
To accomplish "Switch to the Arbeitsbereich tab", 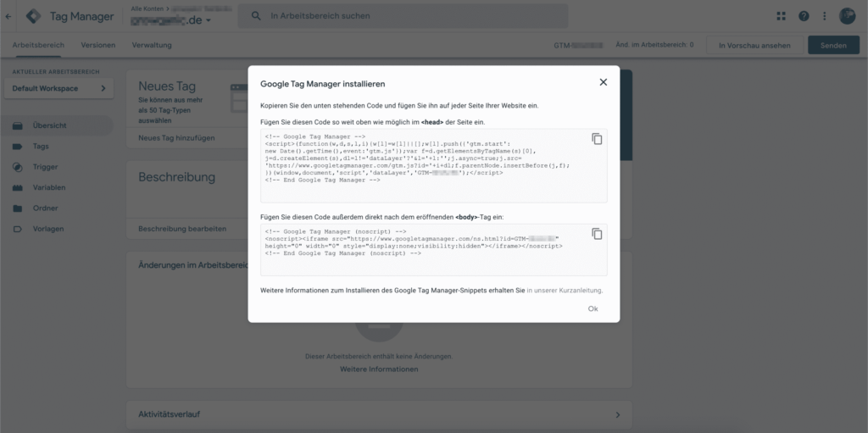I will point(38,46).
